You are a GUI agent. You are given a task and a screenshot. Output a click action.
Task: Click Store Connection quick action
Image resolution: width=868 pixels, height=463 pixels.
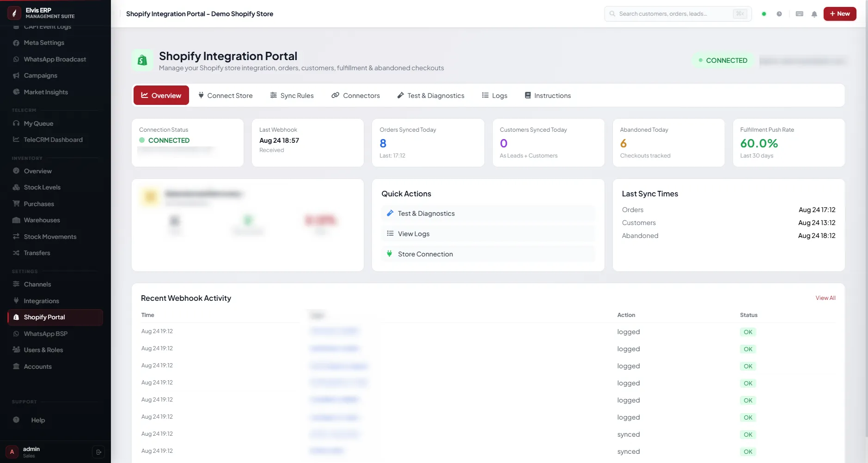(x=488, y=254)
